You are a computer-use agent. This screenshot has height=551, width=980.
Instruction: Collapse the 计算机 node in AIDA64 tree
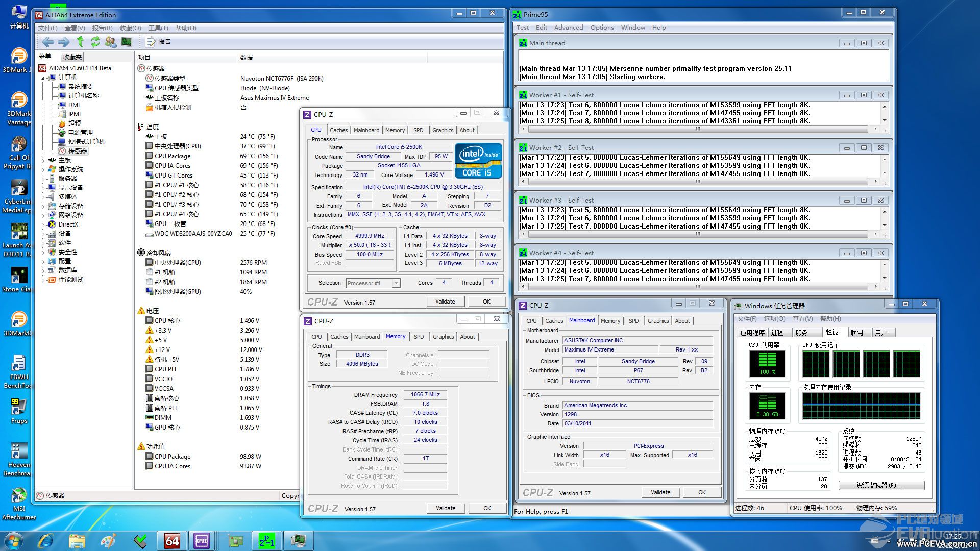point(43,78)
